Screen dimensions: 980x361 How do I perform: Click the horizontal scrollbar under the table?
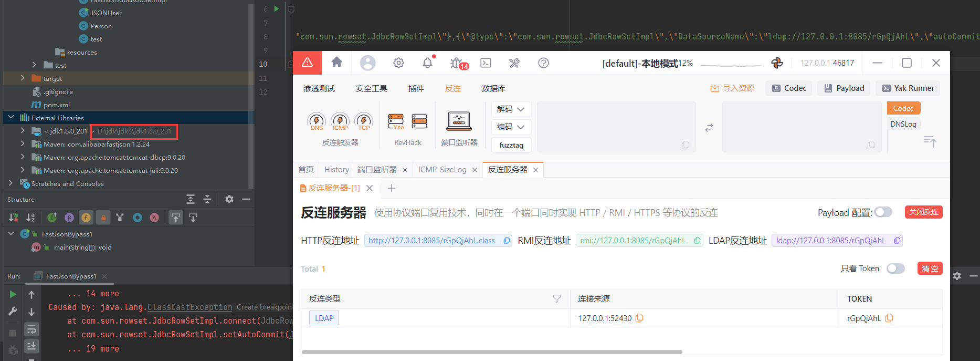(492, 352)
